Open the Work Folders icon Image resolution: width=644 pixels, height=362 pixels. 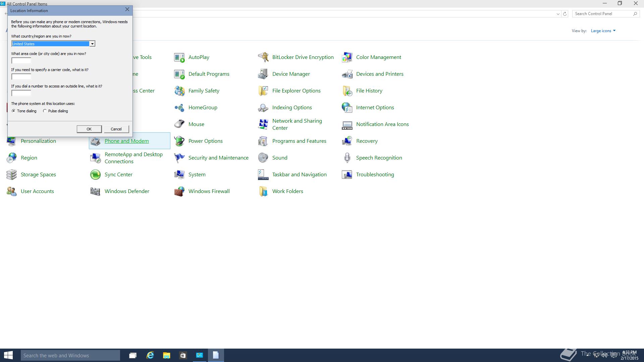coord(263,191)
